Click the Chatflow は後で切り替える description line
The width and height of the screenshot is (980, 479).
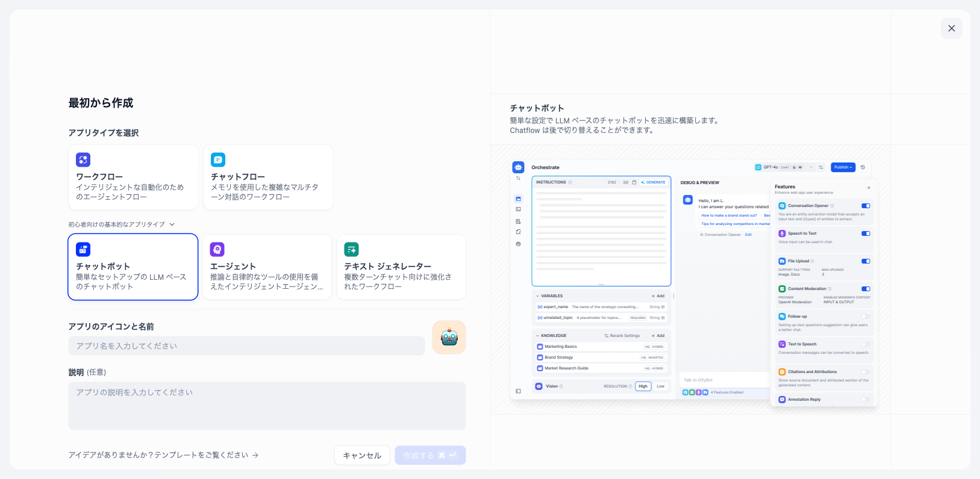(x=582, y=130)
